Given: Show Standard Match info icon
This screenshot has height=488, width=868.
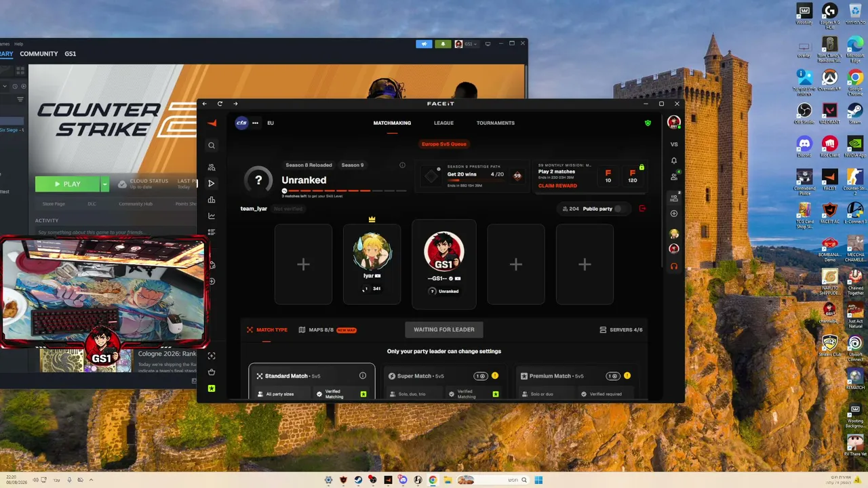Looking at the screenshot, I should point(363,375).
